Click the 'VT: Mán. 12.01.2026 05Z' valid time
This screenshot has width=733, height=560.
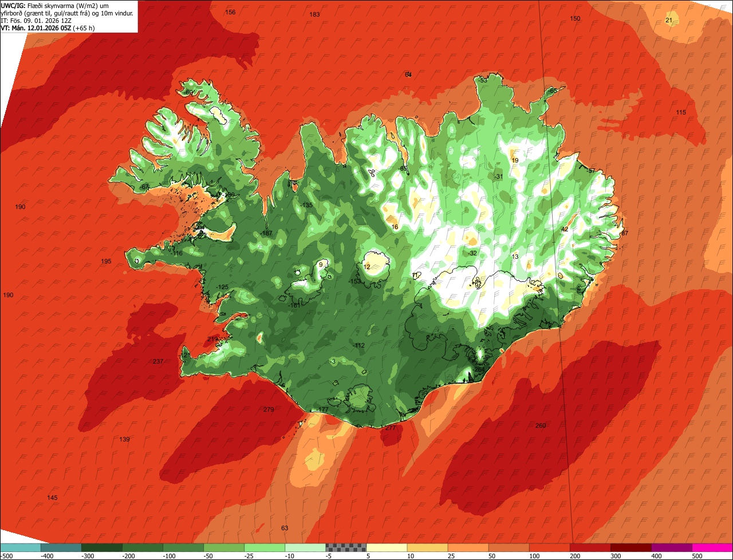tap(36, 27)
